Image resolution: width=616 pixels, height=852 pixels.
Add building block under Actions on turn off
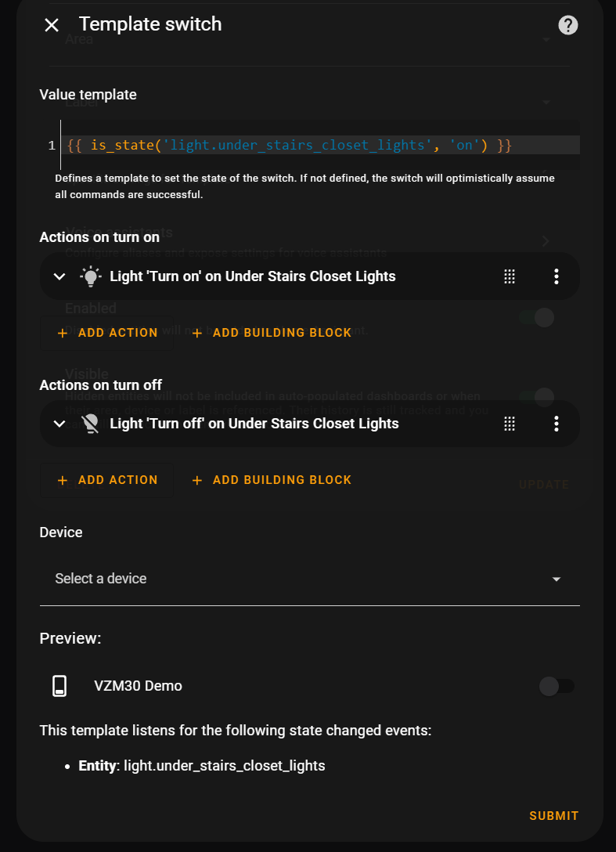point(272,480)
